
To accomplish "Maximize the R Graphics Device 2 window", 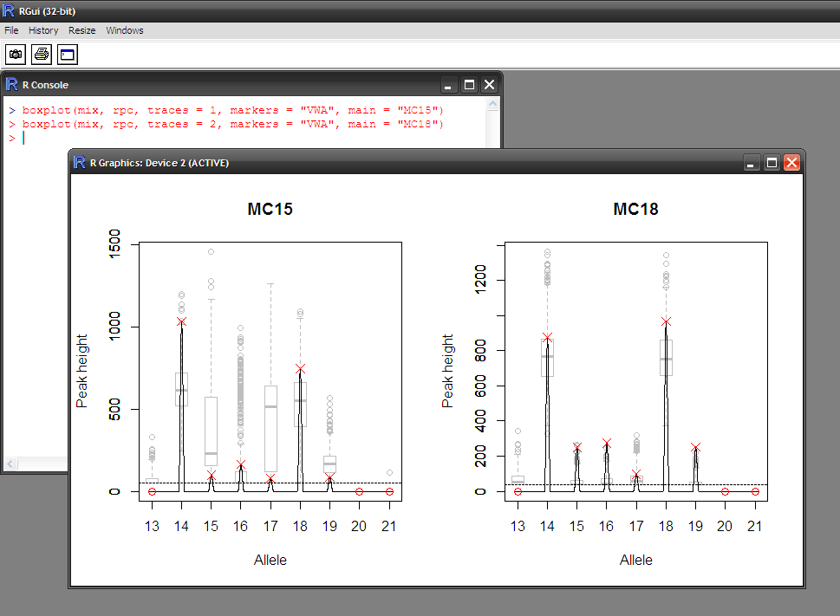I will 772,162.
